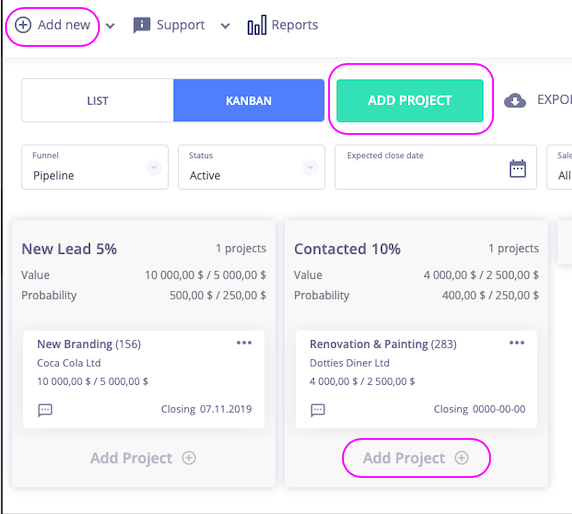Click the Export cloud download icon
This screenshot has width=572, height=514.
pyautogui.click(x=515, y=100)
